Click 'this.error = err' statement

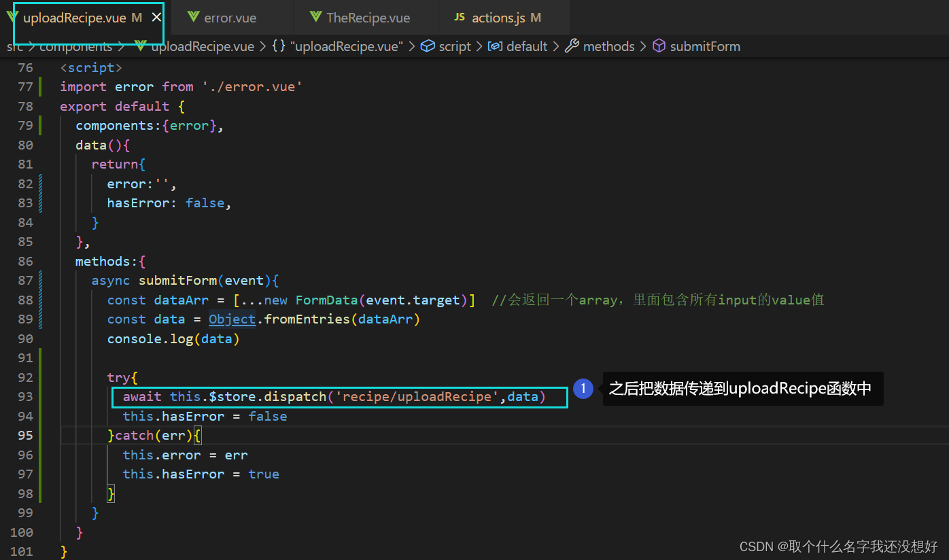click(x=185, y=455)
